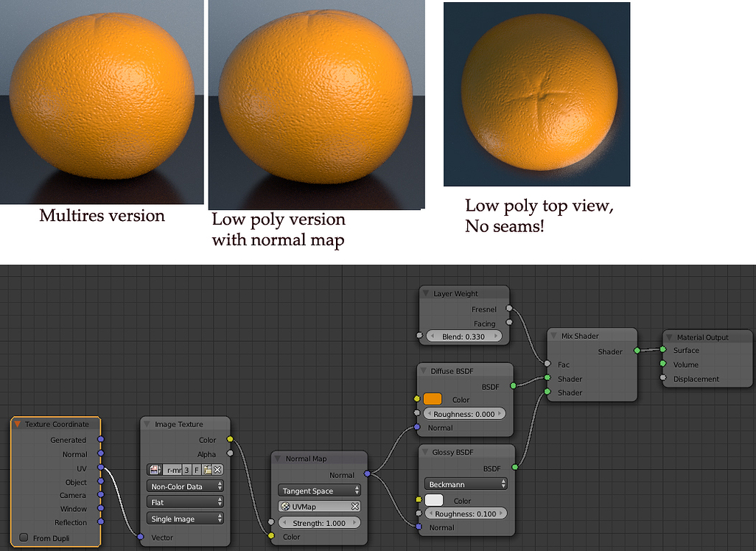Open the Single Image source dropdown
Viewport: 756px width, 551px height.
185,518
